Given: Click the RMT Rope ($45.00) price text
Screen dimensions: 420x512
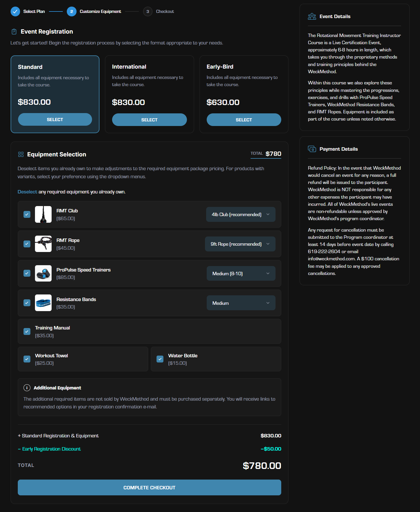Looking at the screenshot, I should coord(66,248).
